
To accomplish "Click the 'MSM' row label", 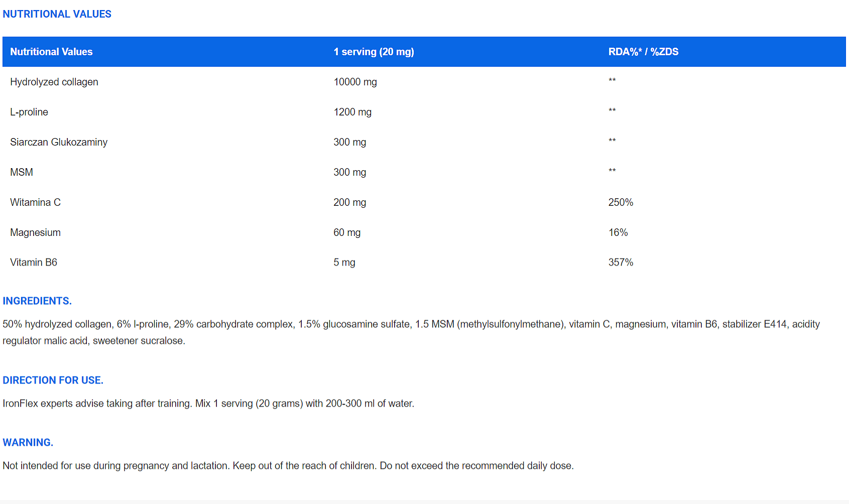I will 22,172.
